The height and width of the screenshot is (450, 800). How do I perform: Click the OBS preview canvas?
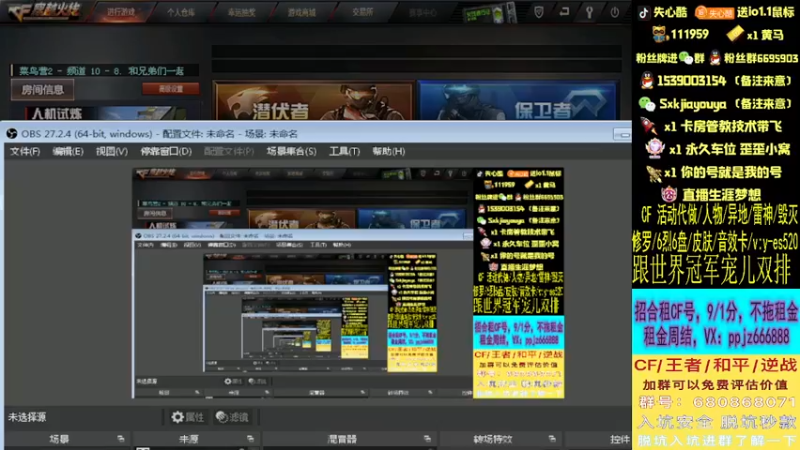tap(348, 283)
